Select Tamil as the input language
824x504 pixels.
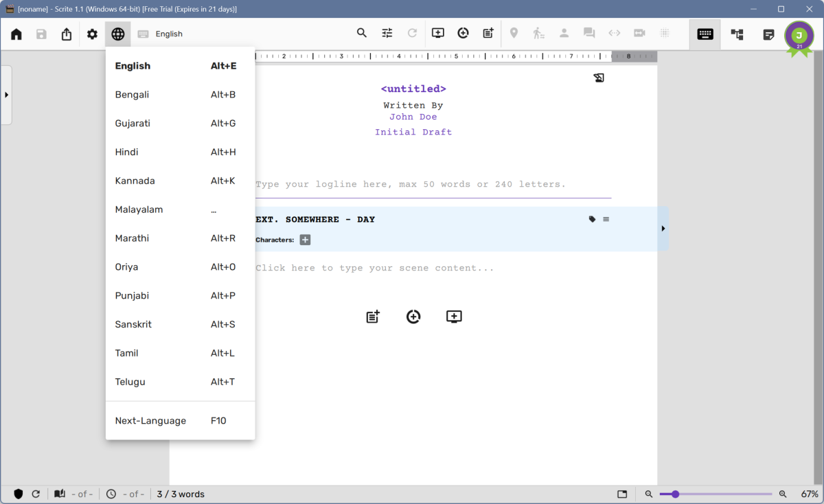click(126, 353)
